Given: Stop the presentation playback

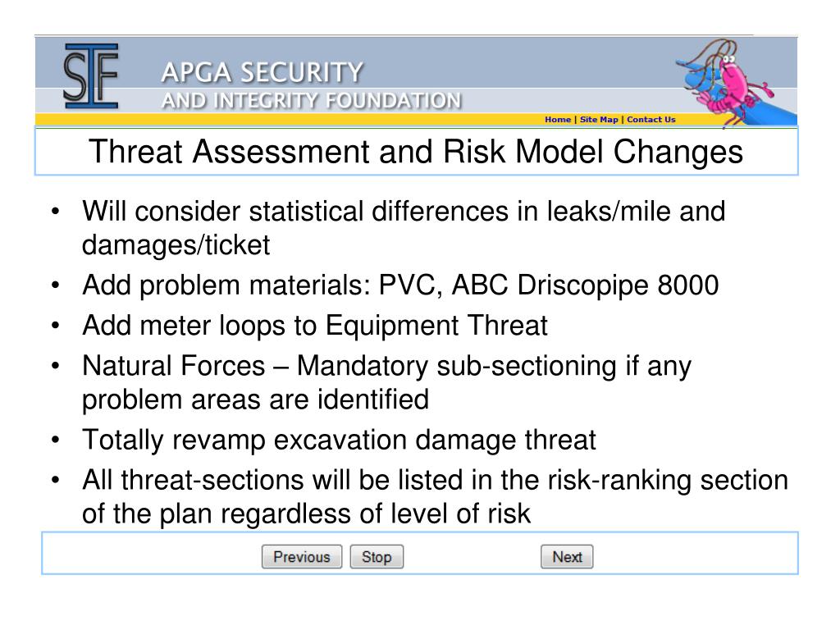Looking at the screenshot, I should tap(377, 557).
